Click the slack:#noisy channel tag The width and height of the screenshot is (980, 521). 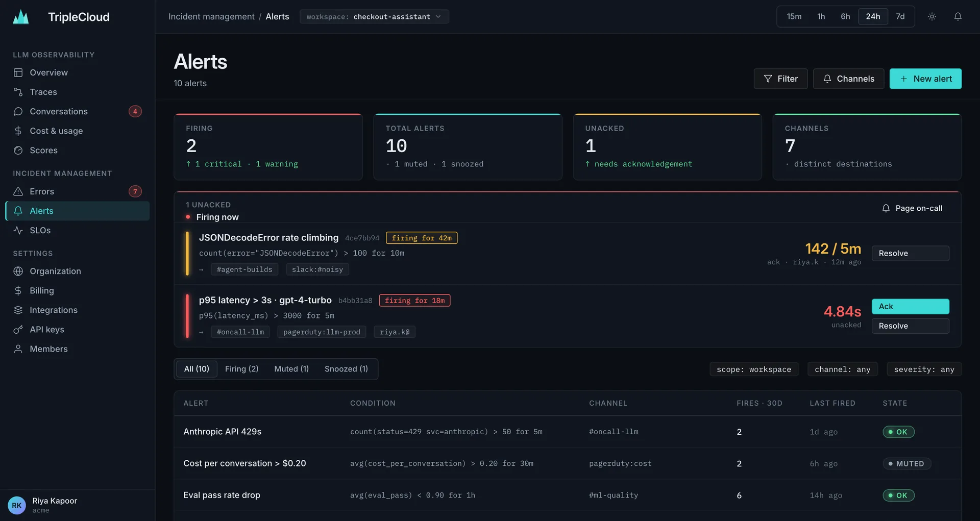[x=317, y=269]
